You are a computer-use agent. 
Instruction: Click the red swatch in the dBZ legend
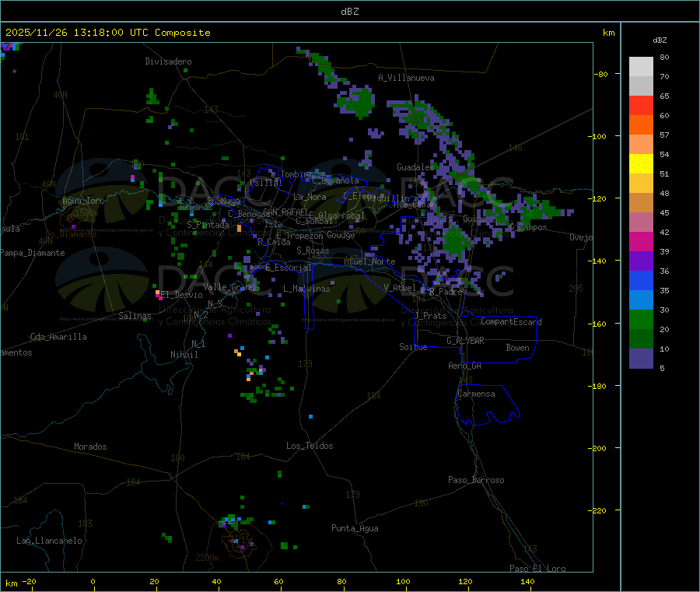641,105
